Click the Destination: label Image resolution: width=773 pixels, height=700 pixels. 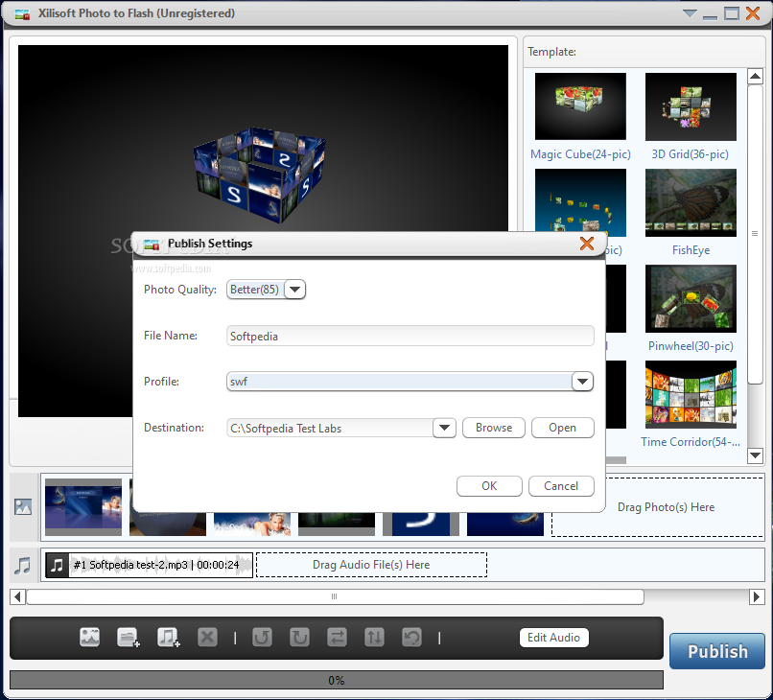click(x=174, y=428)
